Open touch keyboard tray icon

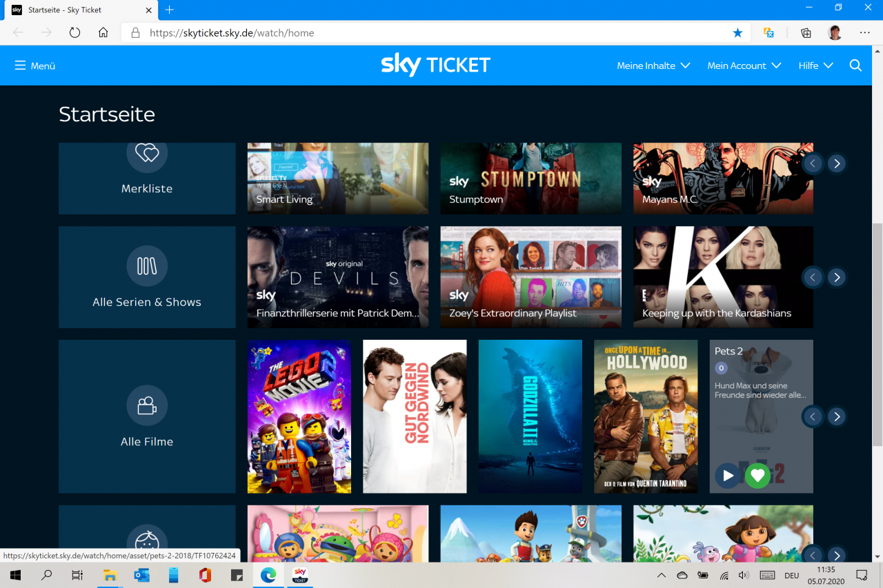pyautogui.click(x=768, y=575)
